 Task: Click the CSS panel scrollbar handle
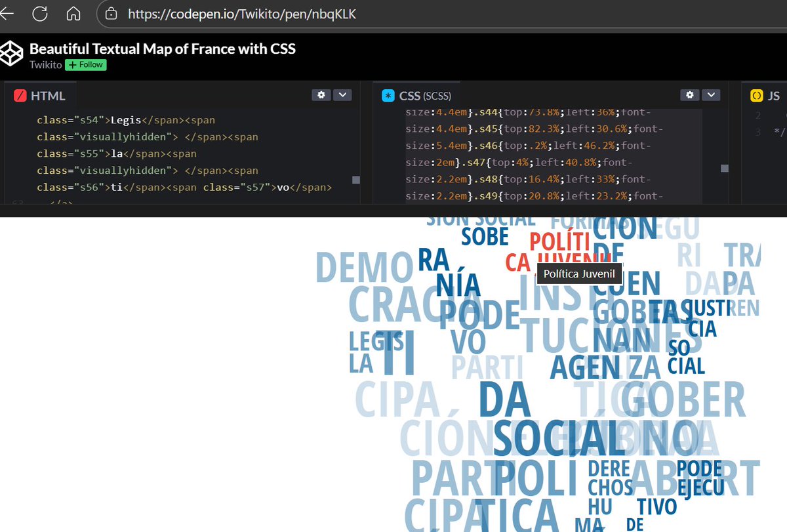pos(724,168)
